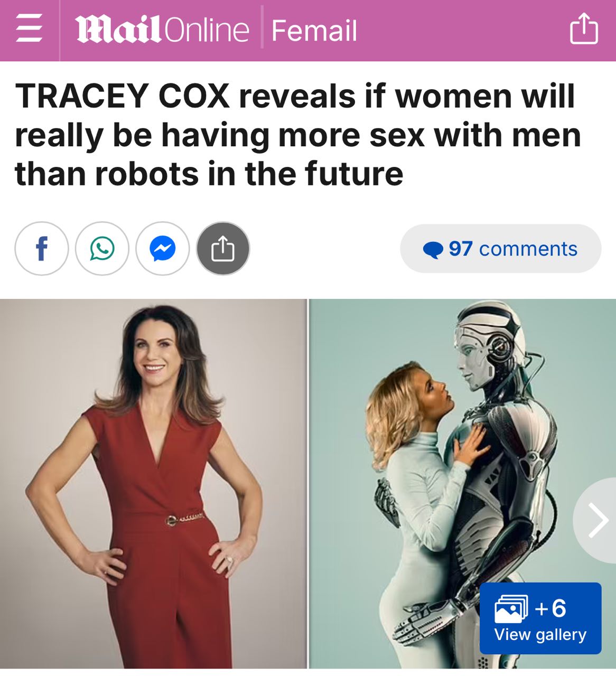Click the +6 additional photos count

coord(551,608)
